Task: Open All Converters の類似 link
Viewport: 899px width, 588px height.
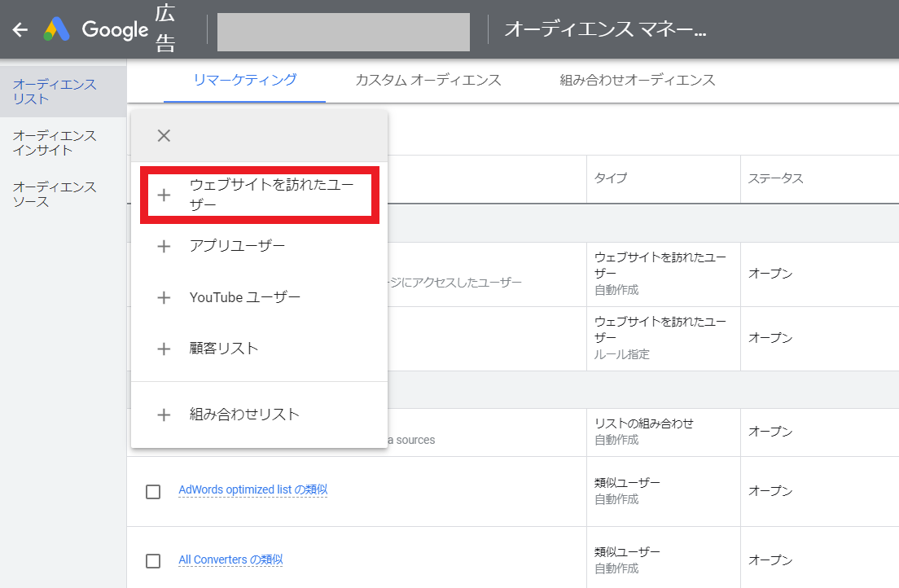Action: tap(230, 559)
